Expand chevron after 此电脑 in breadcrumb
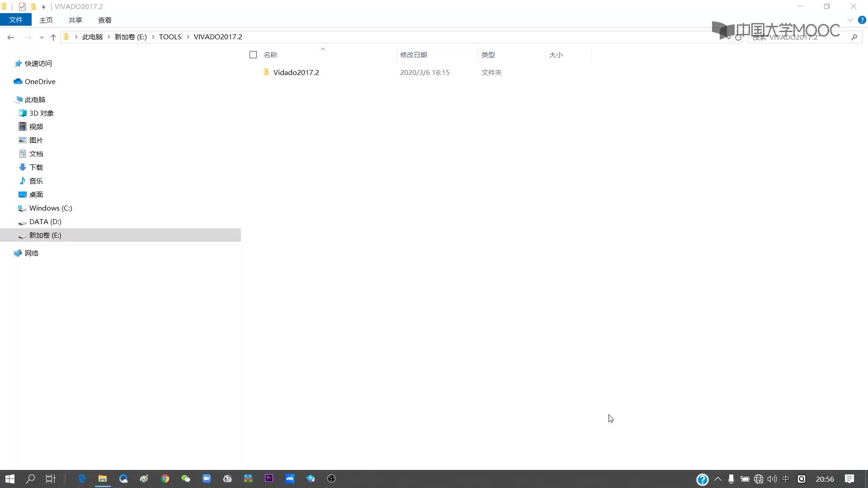Image resolution: width=868 pixels, height=488 pixels. point(108,37)
